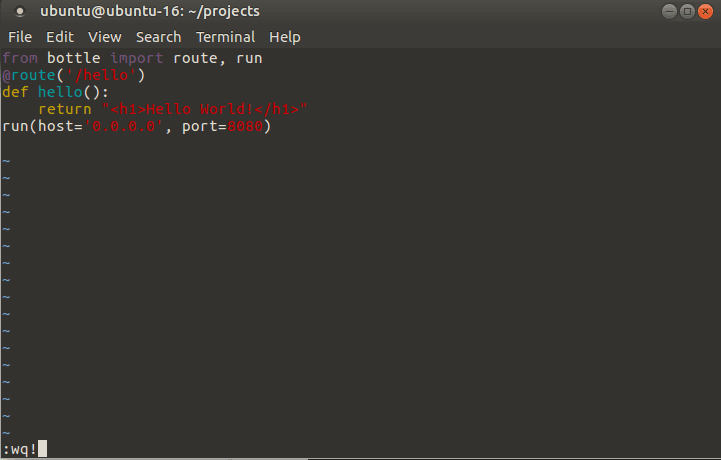
Task: Click the @route decorator line
Action: (74, 75)
